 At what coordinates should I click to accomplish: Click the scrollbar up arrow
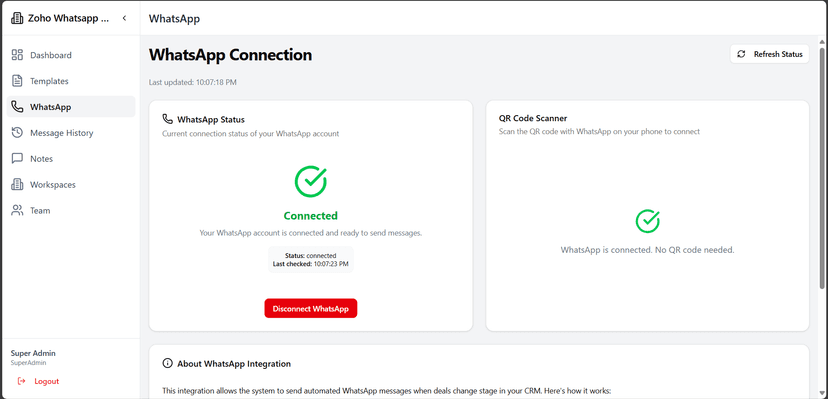[x=822, y=41]
